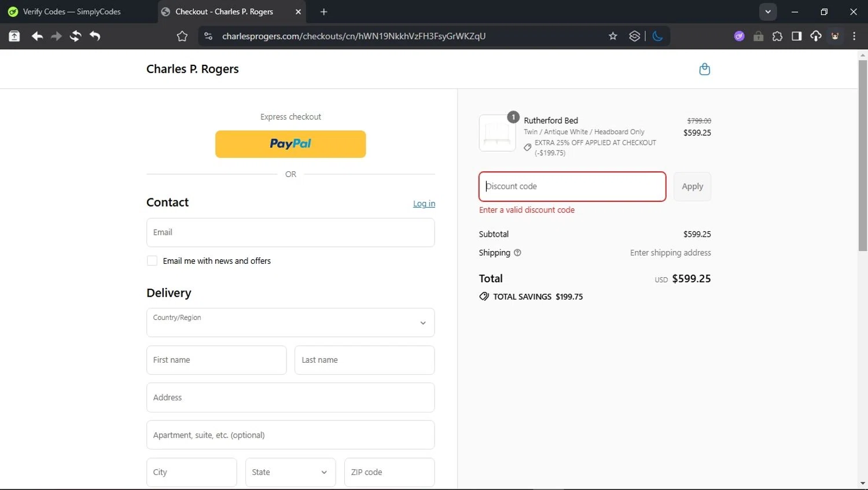Click the Apply discount button

(692, 186)
